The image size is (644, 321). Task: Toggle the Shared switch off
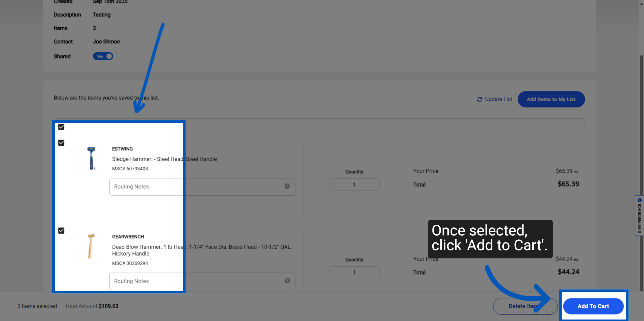(x=103, y=56)
